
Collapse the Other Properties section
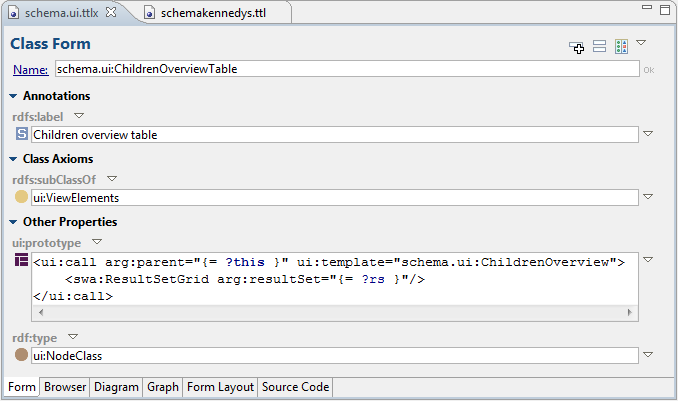pyautogui.click(x=13, y=222)
